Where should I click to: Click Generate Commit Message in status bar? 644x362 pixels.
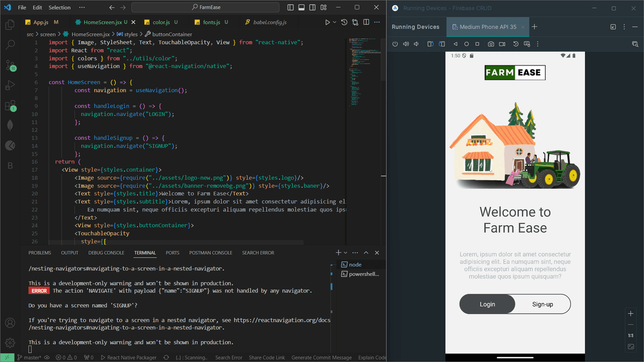pos(321,357)
